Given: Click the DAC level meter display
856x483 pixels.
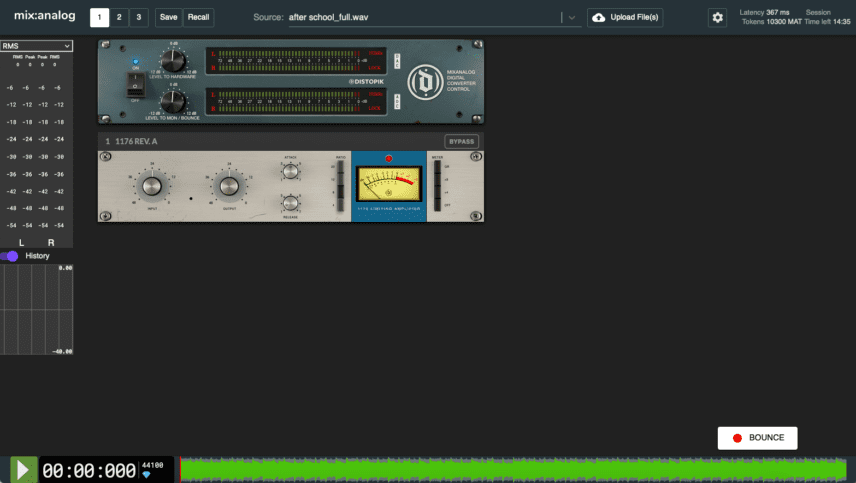Looking at the screenshot, I should pyautogui.click(x=296, y=61).
